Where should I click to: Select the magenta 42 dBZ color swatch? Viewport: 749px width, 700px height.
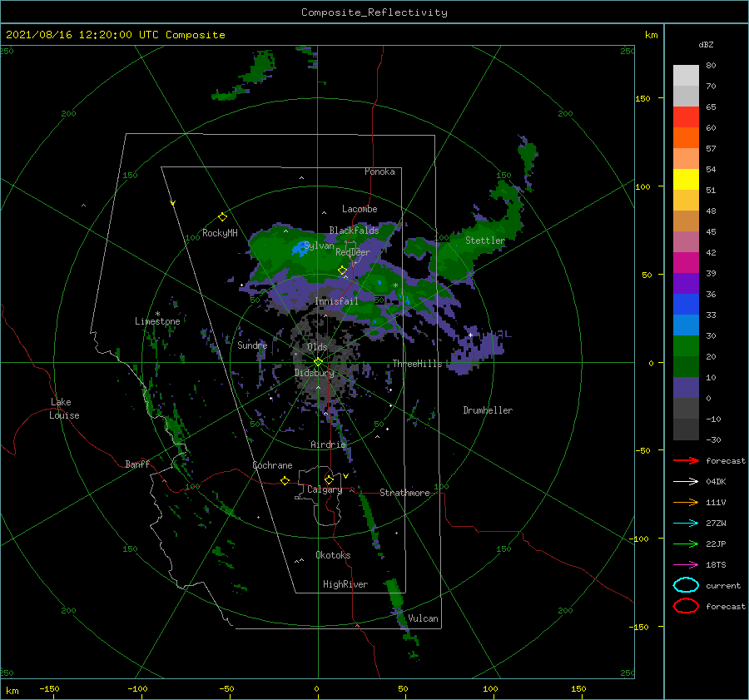click(x=686, y=262)
